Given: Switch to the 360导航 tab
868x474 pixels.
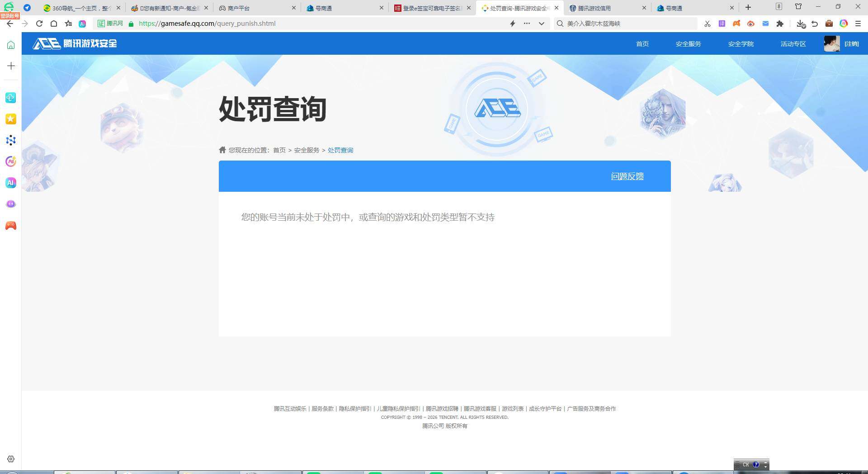Looking at the screenshot, I should [x=80, y=8].
